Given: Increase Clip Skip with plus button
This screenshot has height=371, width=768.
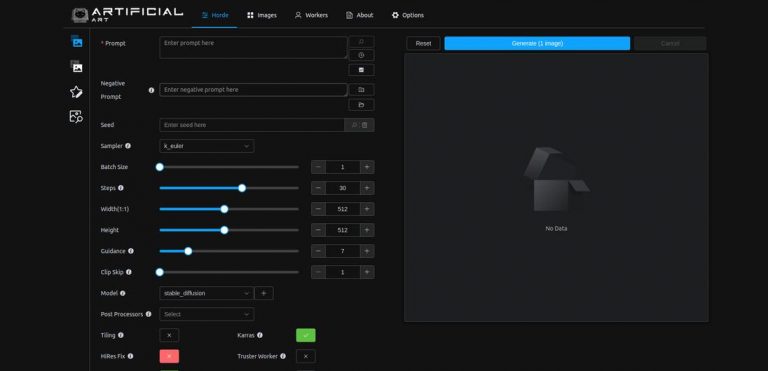Looking at the screenshot, I should tap(367, 272).
